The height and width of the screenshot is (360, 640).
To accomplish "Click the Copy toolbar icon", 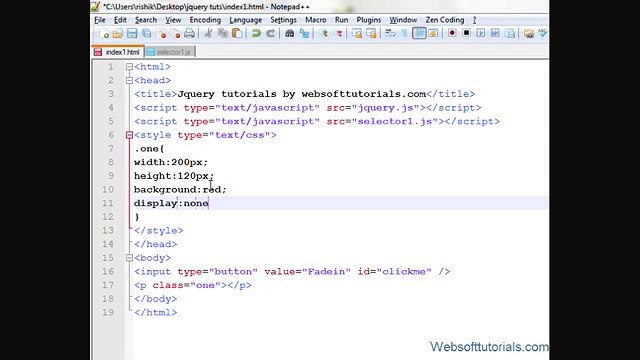I will click(x=222, y=33).
